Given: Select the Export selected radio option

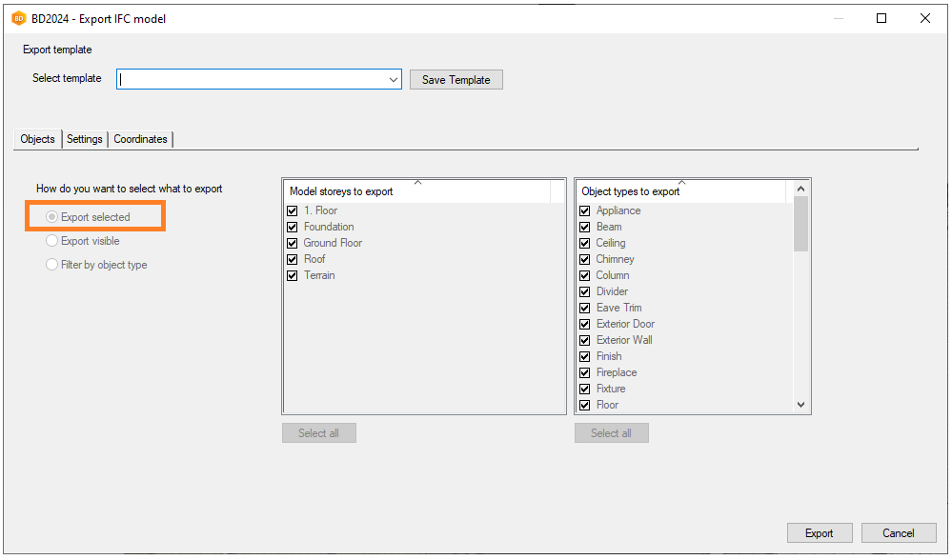Looking at the screenshot, I should pos(52,217).
